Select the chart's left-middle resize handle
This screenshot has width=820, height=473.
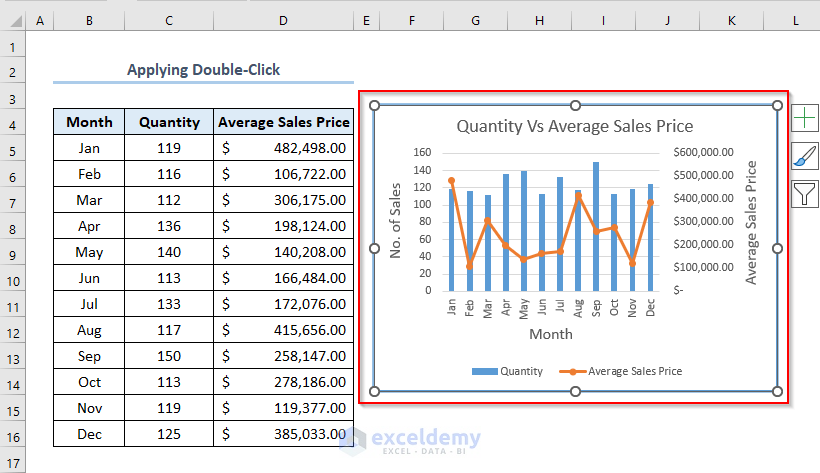click(x=374, y=249)
